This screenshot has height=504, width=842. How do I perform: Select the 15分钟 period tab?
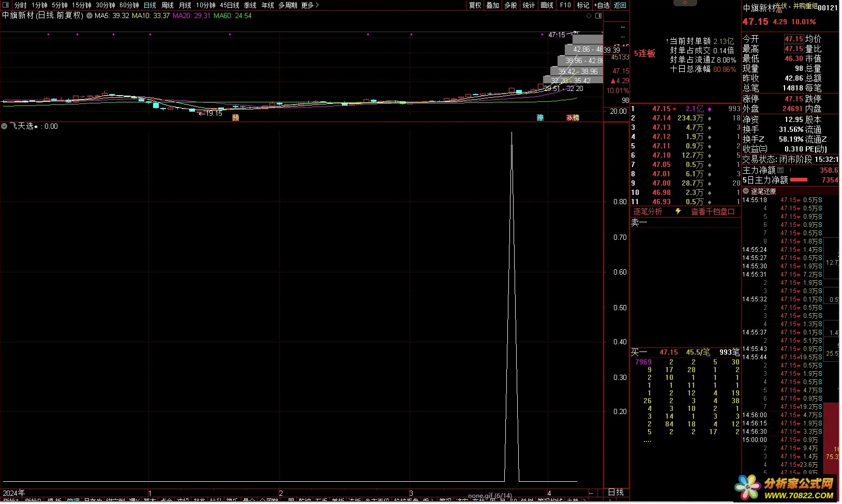click(81, 5)
